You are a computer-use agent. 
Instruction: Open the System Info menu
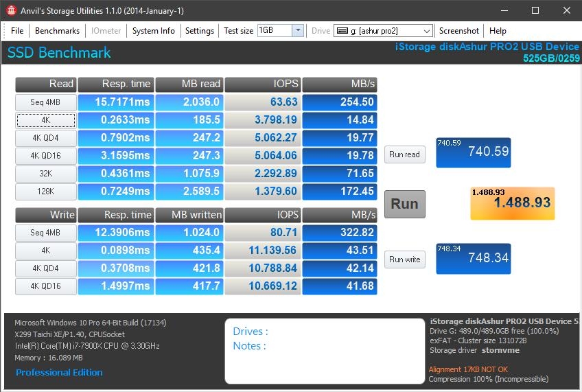click(x=153, y=31)
